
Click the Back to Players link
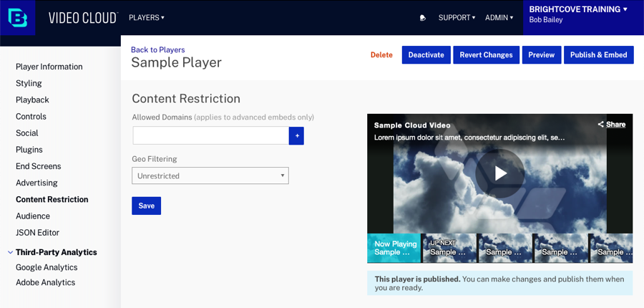tap(158, 49)
